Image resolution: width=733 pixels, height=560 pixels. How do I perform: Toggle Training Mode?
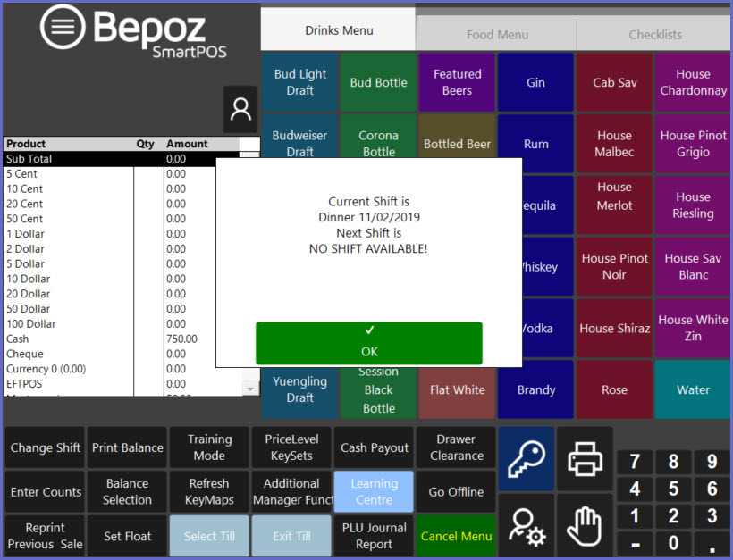pos(209,447)
